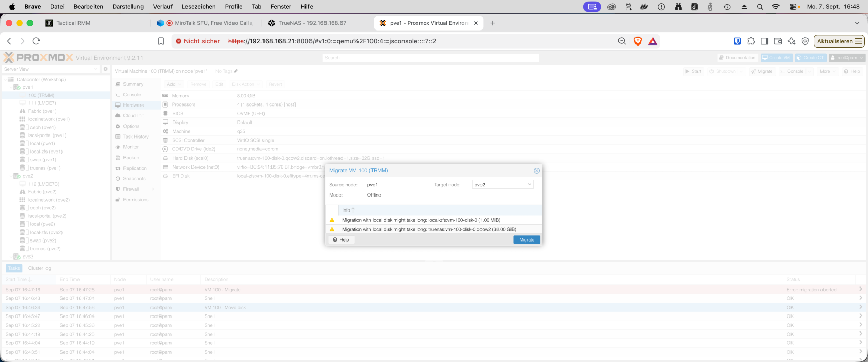Image resolution: width=868 pixels, height=362 pixels.
Task: Click the Nicht sicher security warning
Action: [x=198, y=41]
